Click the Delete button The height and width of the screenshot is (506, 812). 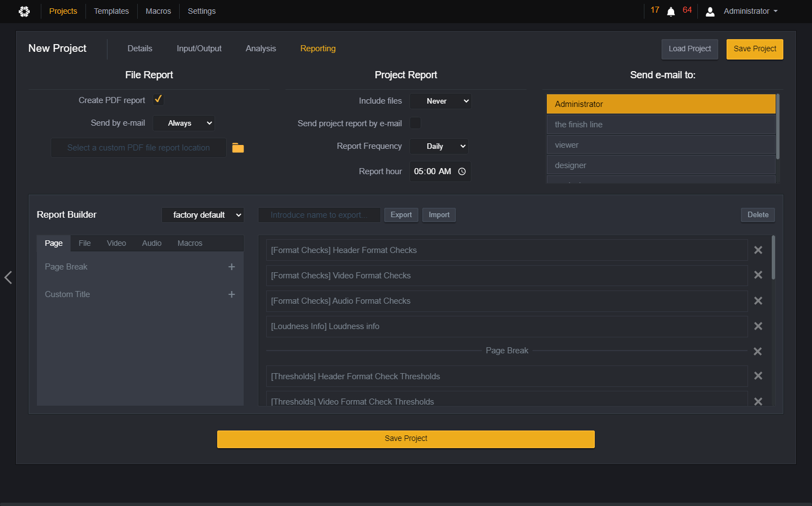click(x=758, y=215)
